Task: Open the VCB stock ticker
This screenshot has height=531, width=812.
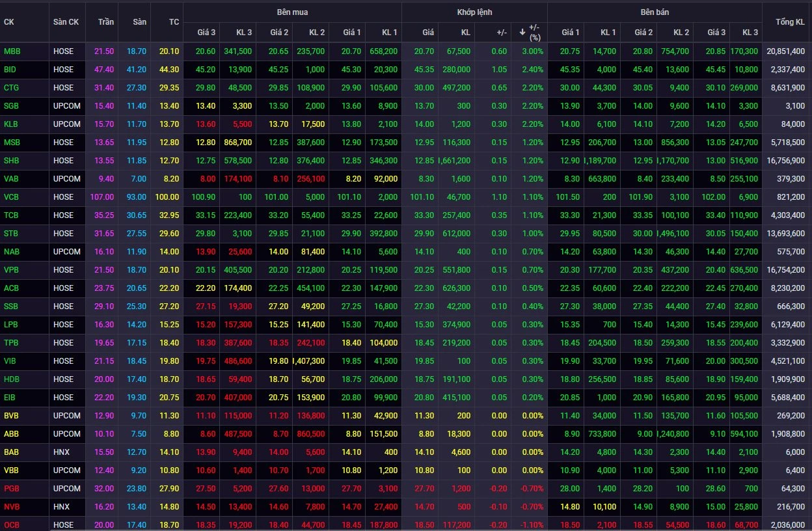Action: 12,197
